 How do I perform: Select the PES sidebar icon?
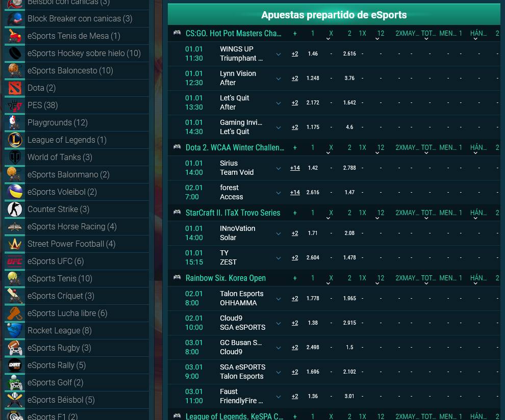[15, 105]
